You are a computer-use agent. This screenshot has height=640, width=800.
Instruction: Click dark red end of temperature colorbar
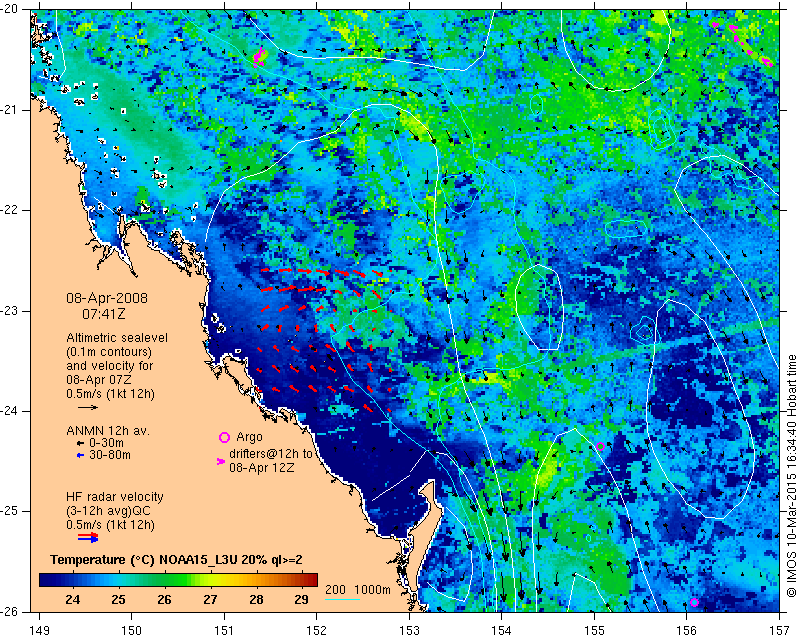[311, 580]
